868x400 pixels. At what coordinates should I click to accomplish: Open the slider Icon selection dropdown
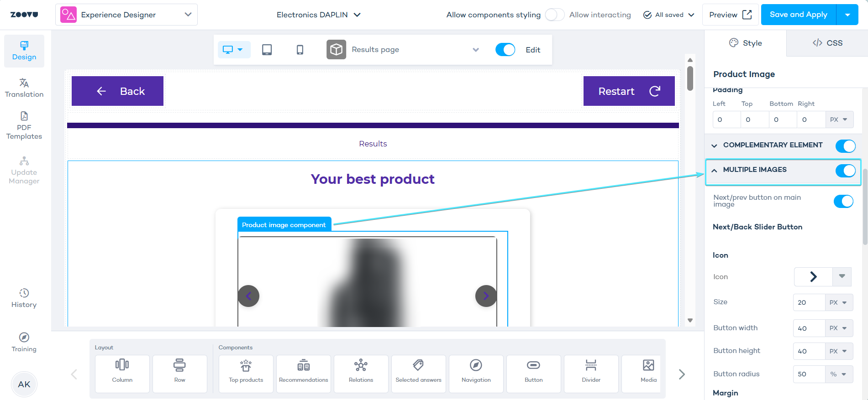[x=842, y=276]
